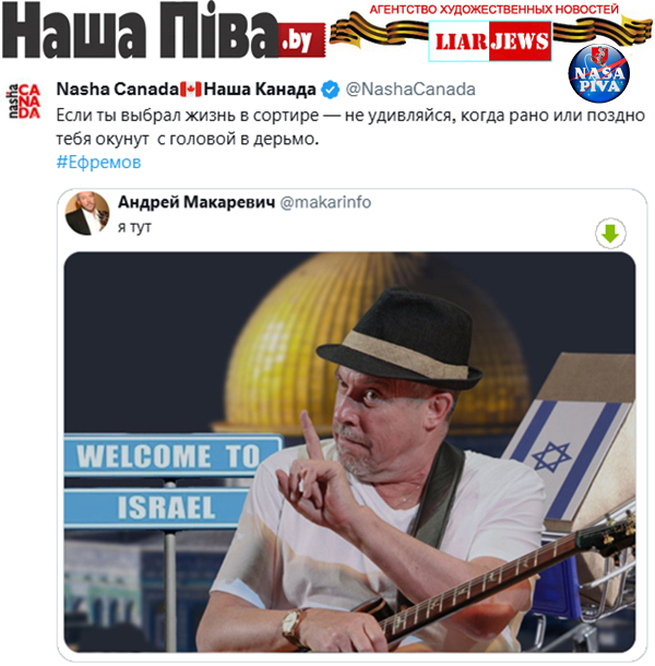This screenshot has width=655, height=666.
Task: Click the quoted tweet text "я тут"
Action: pos(134,227)
